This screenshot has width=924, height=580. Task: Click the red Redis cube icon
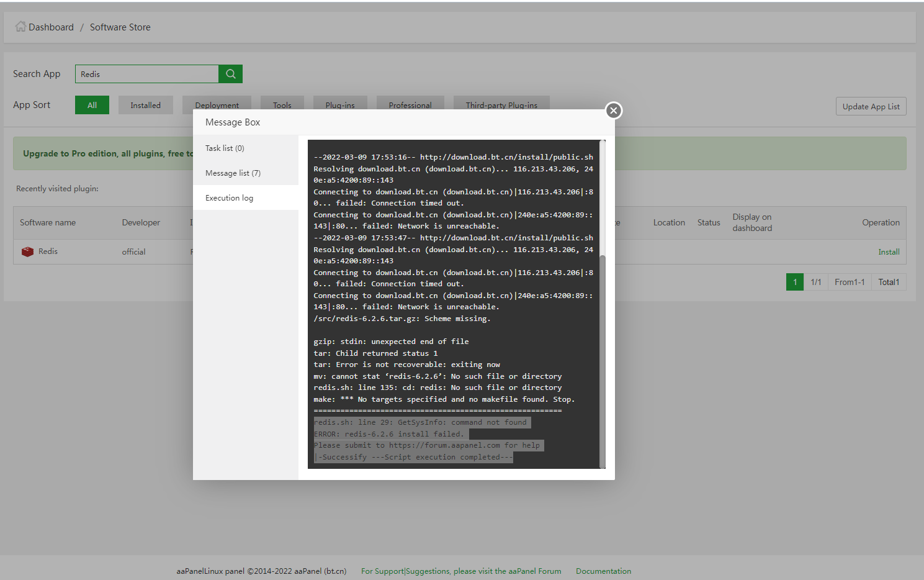click(27, 251)
